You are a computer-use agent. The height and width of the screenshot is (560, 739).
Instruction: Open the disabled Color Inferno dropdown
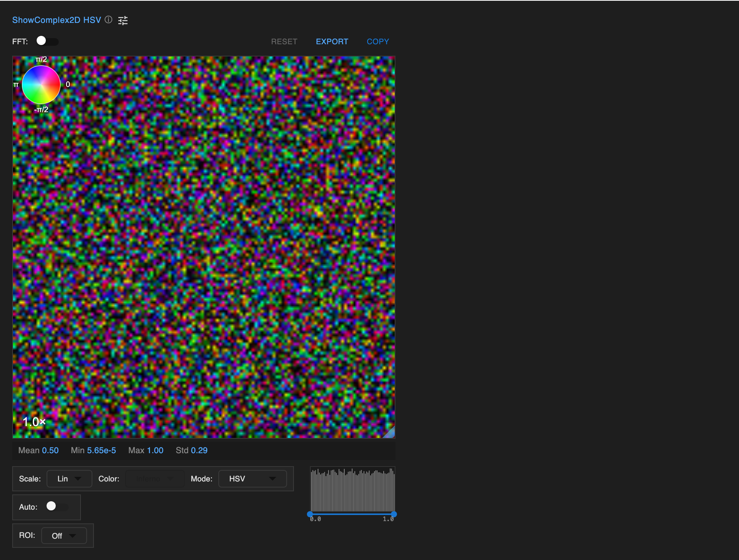155,479
